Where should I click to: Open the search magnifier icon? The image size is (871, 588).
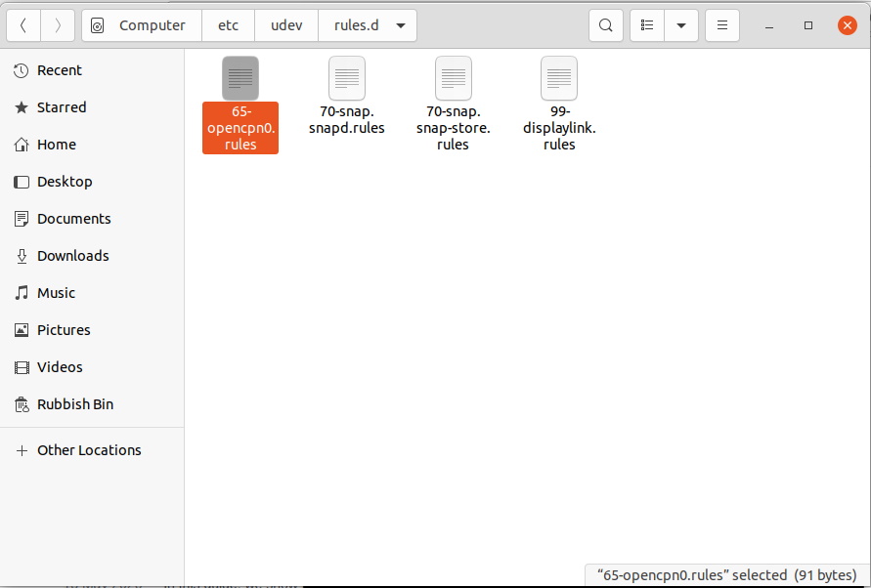pos(606,25)
